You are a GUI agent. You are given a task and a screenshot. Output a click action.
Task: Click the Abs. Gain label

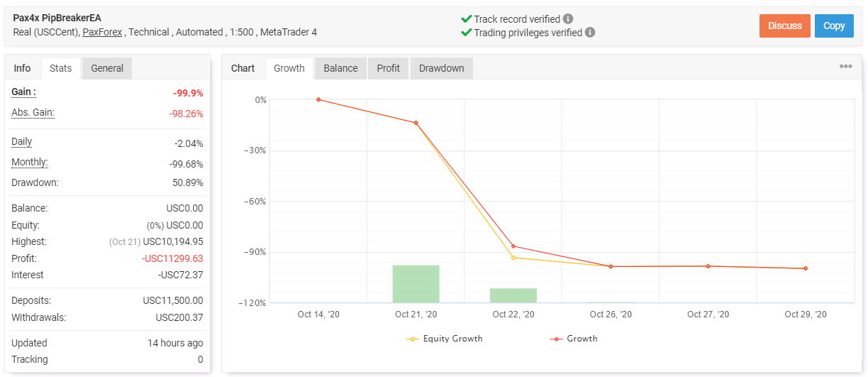[33, 112]
